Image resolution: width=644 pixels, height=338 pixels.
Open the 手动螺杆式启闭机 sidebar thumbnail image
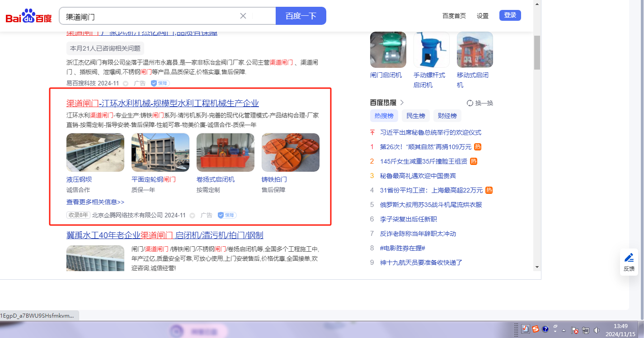[x=432, y=50]
